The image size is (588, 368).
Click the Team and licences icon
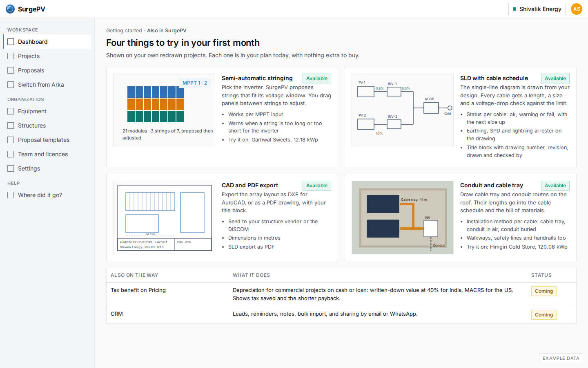11,154
